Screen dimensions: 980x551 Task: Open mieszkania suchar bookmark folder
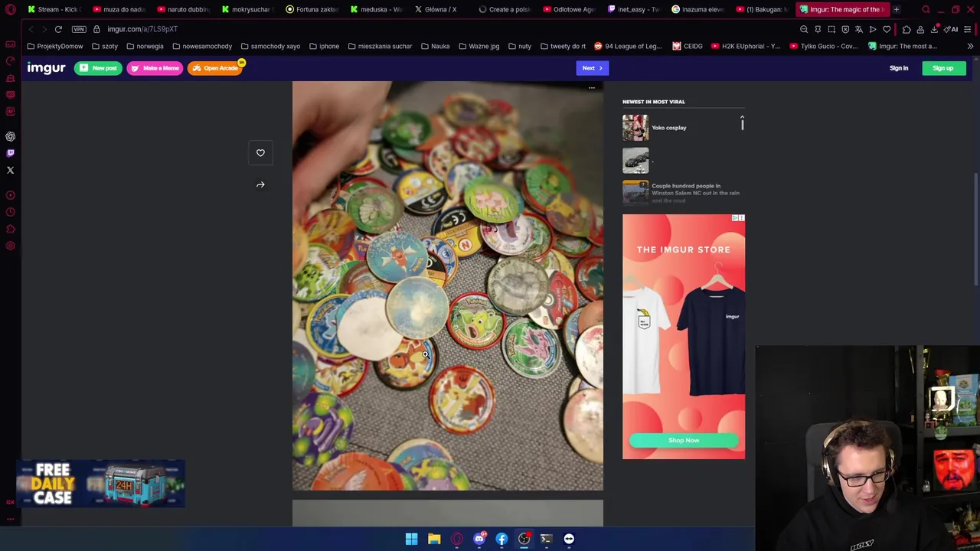(x=381, y=46)
